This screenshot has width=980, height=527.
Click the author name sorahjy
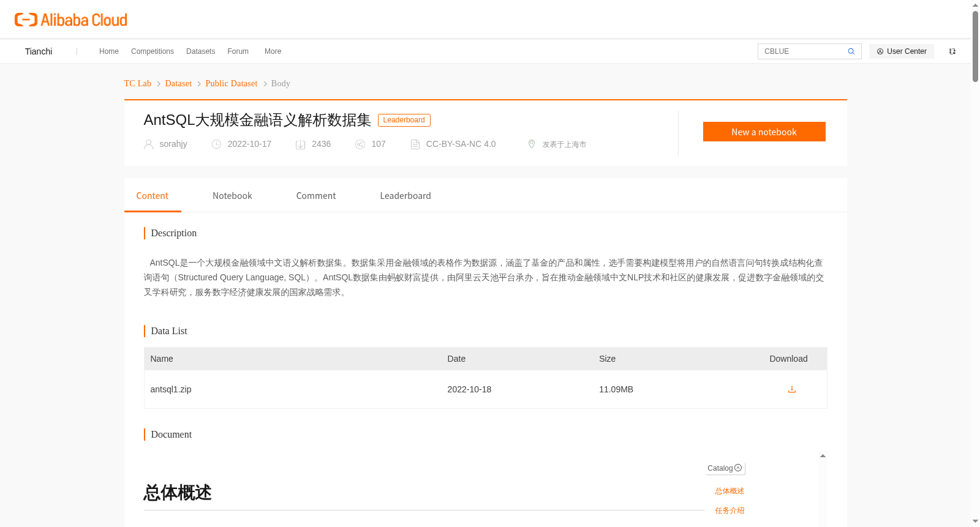pyautogui.click(x=173, y=144)
